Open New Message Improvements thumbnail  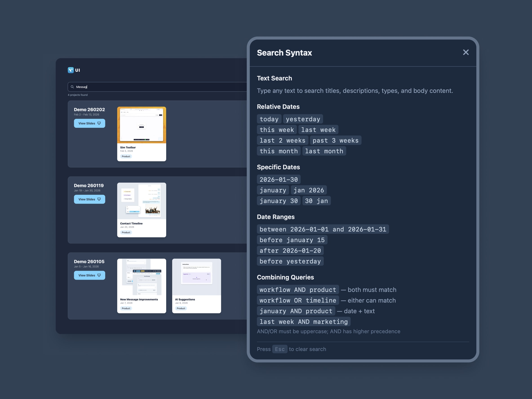click(141, 277)
